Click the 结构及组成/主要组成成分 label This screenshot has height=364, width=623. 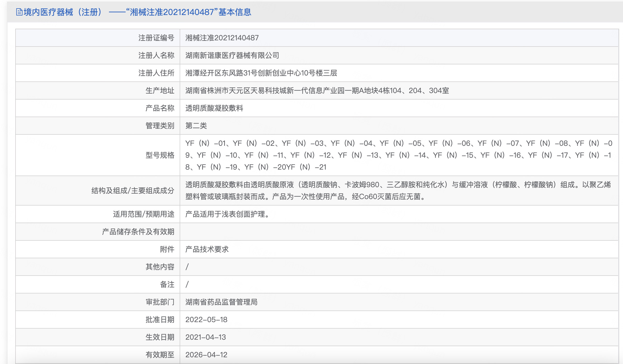tap(133, 191)
